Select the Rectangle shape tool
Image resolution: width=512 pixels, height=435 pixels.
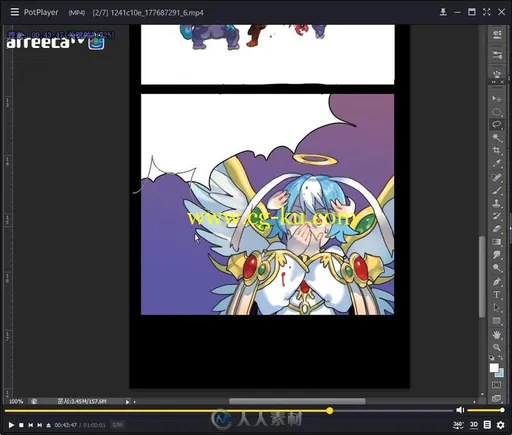[496, 321]
